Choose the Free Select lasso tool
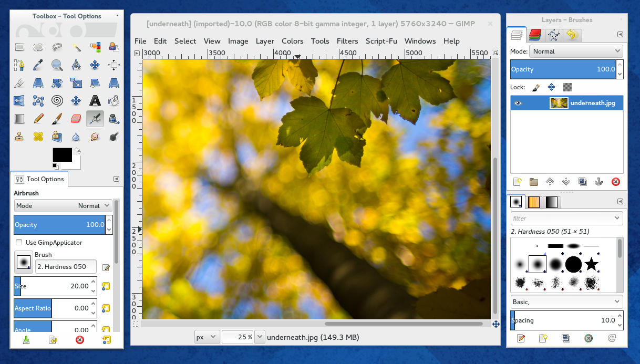 point(57,47)
